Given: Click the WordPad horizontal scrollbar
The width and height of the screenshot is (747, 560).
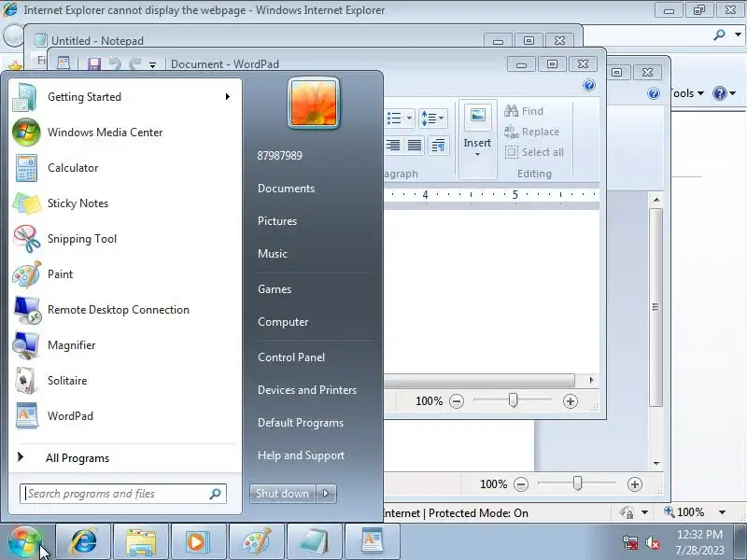Looking at the screenshot, I should (478, 381).
